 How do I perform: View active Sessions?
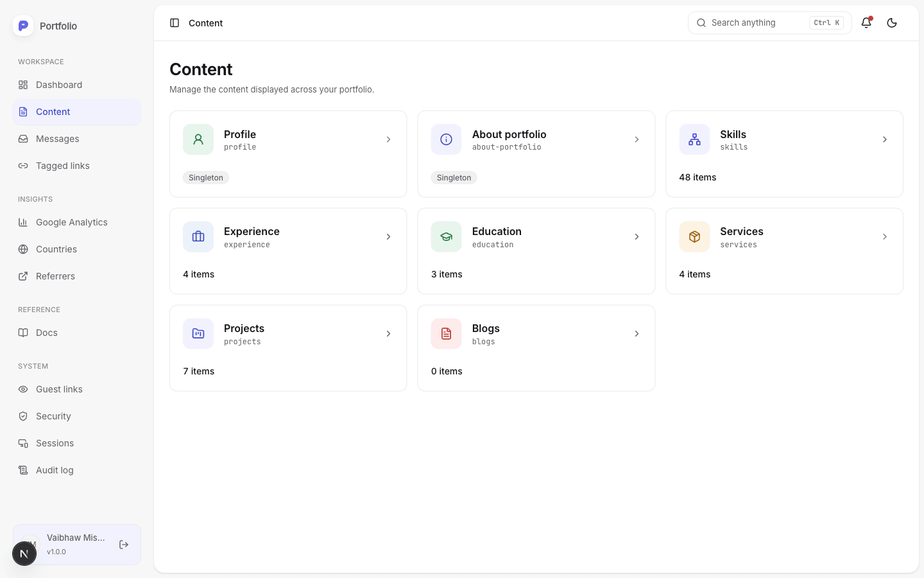tap(77, 443)
